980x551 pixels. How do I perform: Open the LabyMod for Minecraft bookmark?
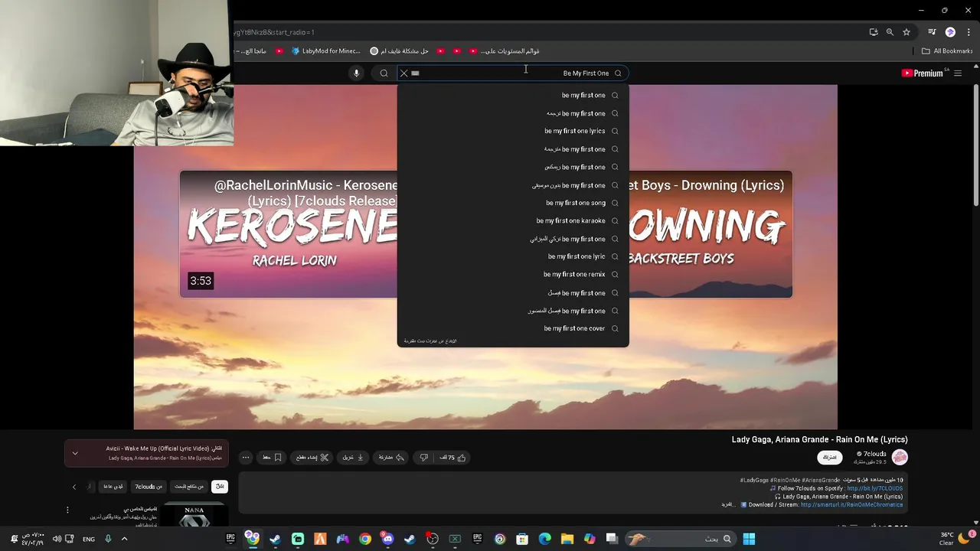point(326,51)
